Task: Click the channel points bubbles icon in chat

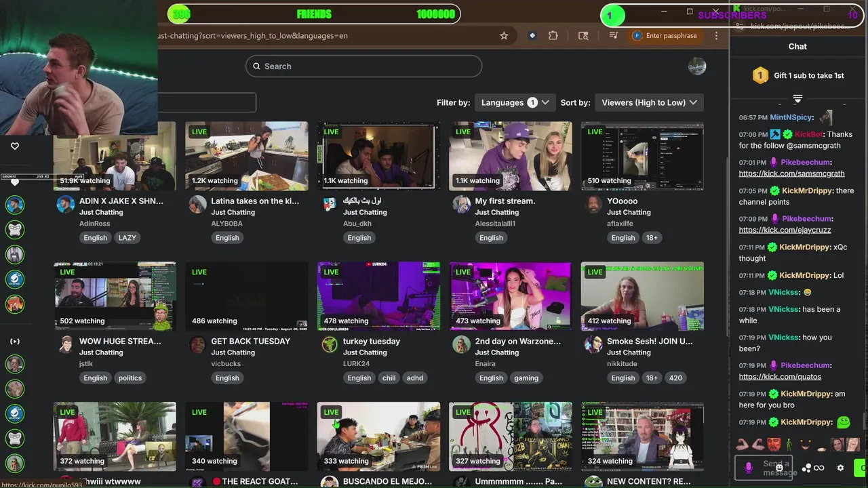Action: point(806,468)
